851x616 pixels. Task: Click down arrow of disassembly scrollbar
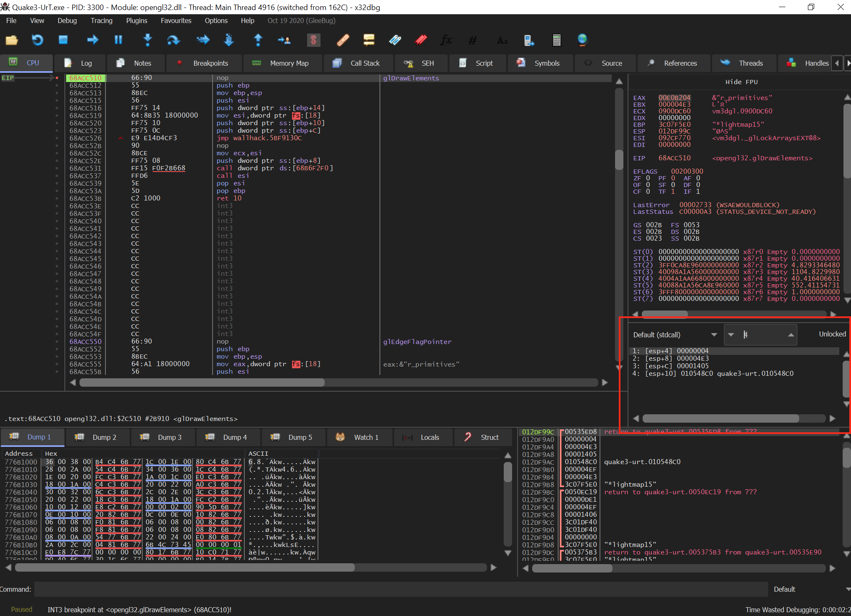(x=619, y=367)
